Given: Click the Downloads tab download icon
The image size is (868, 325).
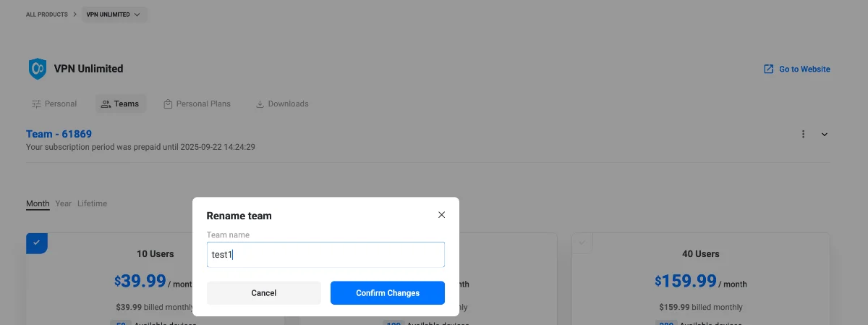Looking at the screenshot, I should [x=260, y=104].
